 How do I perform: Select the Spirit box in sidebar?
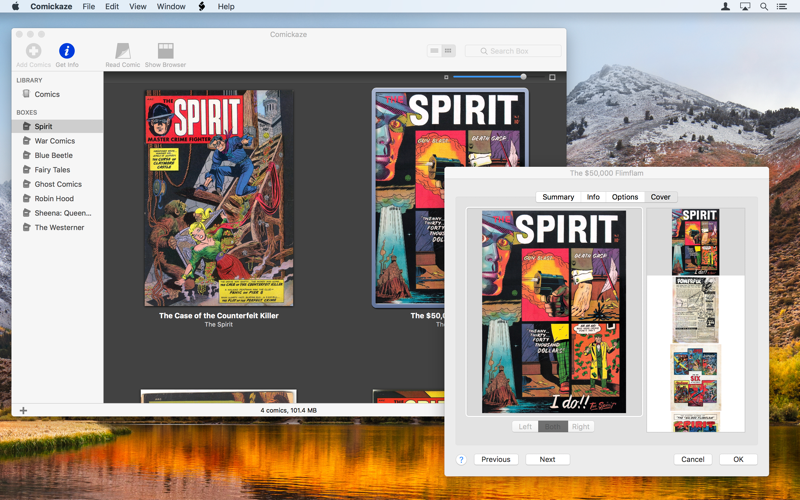point(57,126)
